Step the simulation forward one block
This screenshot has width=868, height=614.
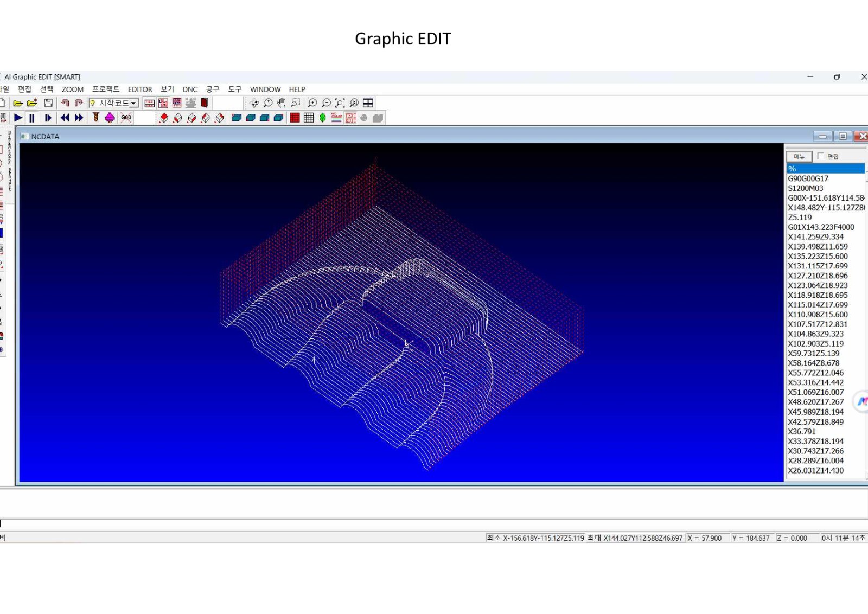48,118
